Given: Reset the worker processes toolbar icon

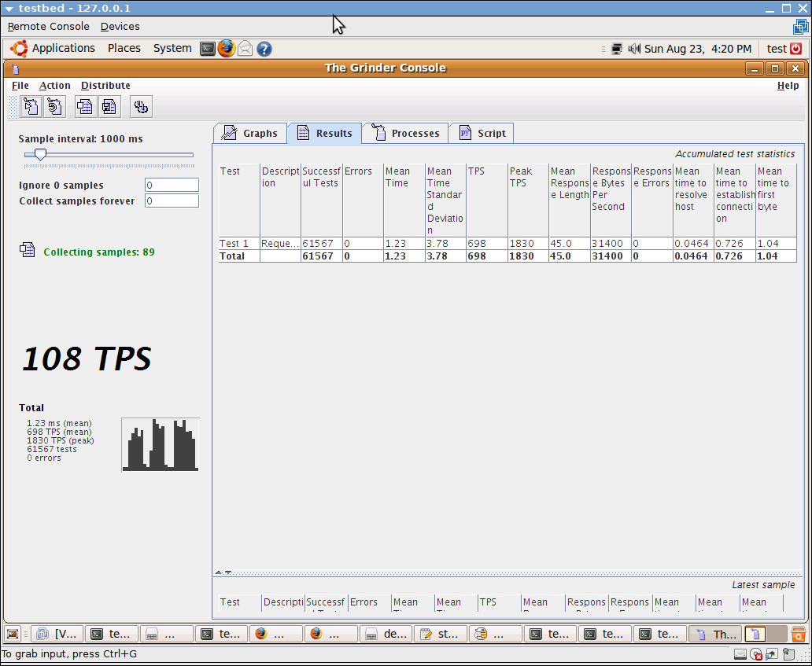Looking at the screenshot, I should pyautogui.click(x=54, y=107).
